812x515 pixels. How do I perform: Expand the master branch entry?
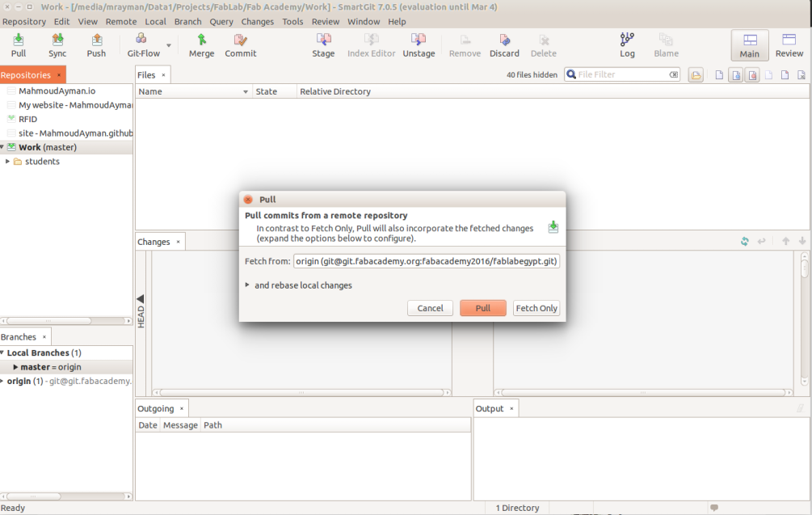coord(15,367)
